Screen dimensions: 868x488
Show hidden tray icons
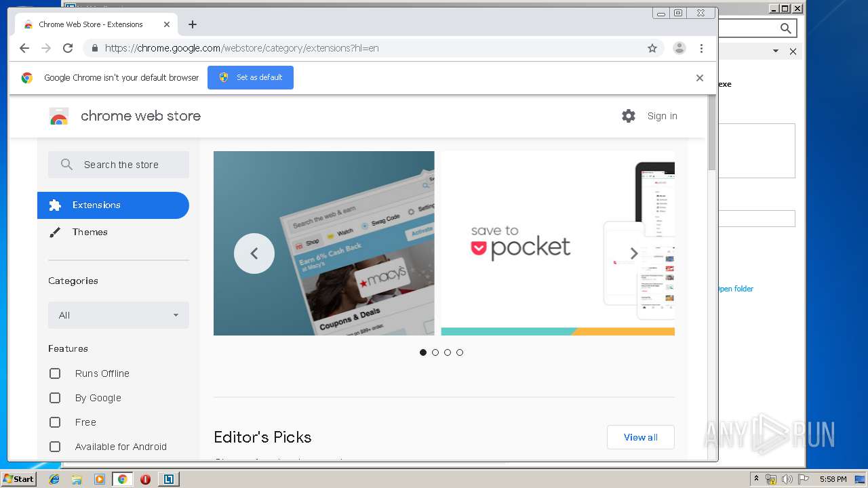(x=756, y=479)
